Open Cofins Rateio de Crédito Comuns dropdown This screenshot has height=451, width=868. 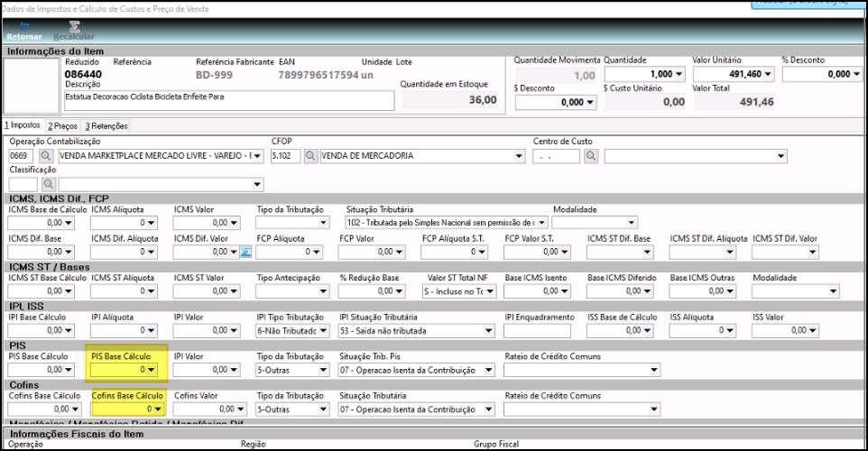click(654, 410)
